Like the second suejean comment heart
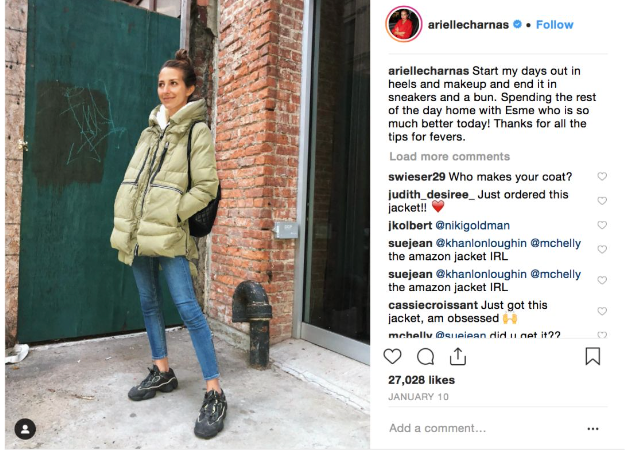Image resolution: width=636 pixels, height=454 pixels. (x=602, y=280)
